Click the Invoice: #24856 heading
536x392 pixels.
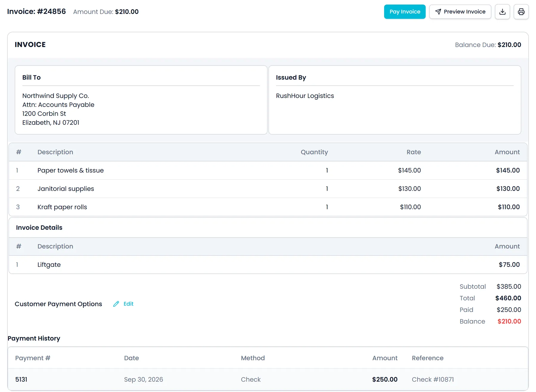point(36,12)
